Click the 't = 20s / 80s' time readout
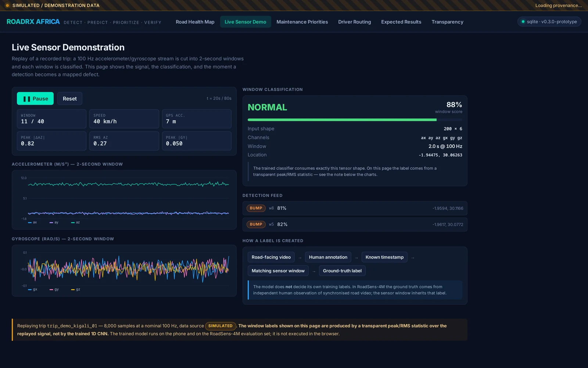The width and height of the screenshot is (588, 368). coord(219,99)
